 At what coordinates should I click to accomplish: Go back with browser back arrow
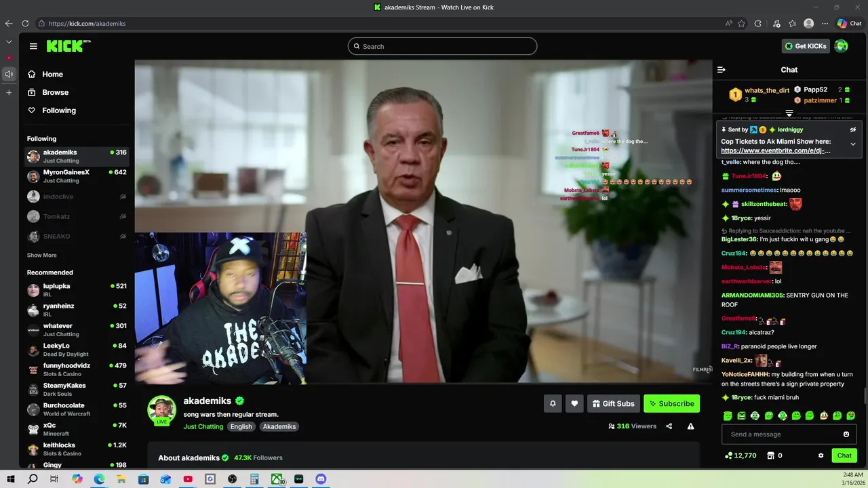pos(9,24)
